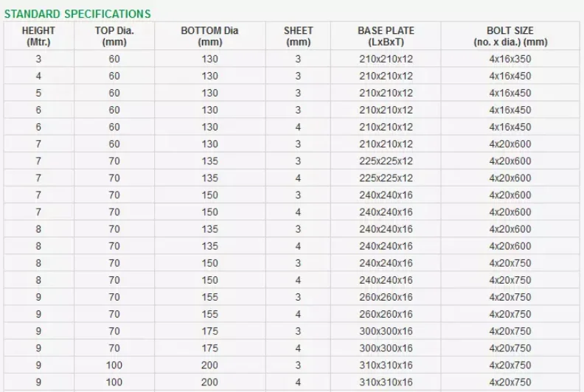
Task: Click bolt size 4x16x450 in the 5 meter row
Action: click(x=510, y=93)
